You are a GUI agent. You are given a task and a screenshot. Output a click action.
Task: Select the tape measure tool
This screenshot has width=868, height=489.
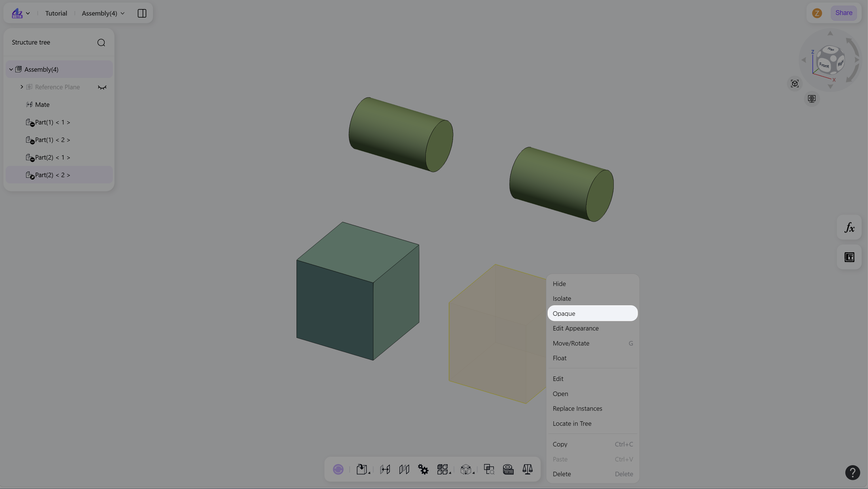click(508, 469)
